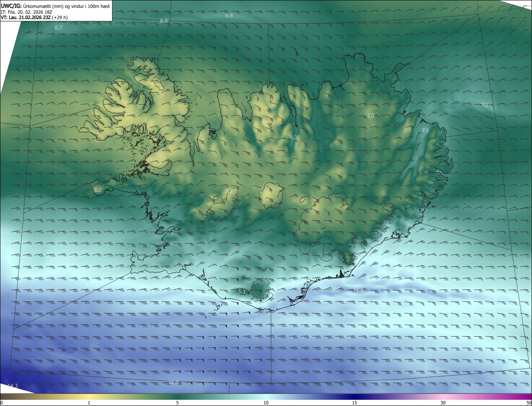The height and width of the screenshot is (406, 532).
Task: Click the 7.1 value label on the map
Action: (x=425, y=131)
